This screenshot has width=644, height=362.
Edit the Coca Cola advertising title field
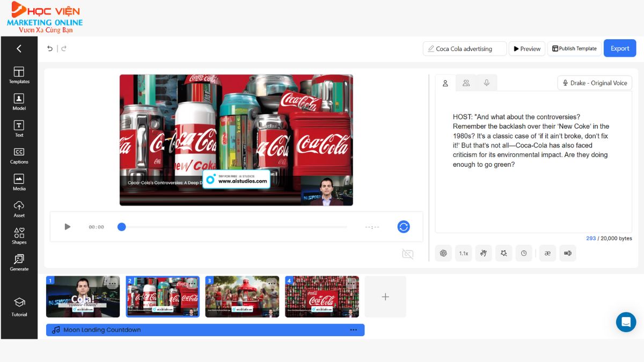click(465, 49)
